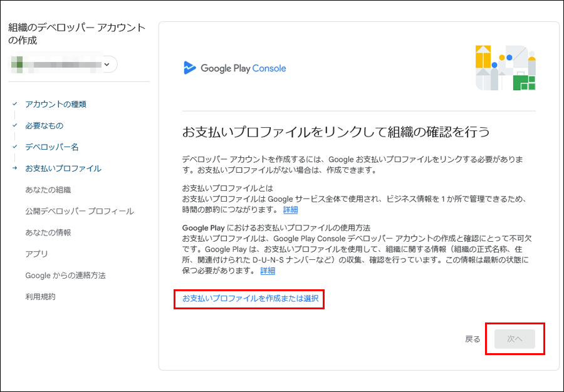Click the Google Play Console logo
This screenshot has height=392, width=564.
point(234,68)
